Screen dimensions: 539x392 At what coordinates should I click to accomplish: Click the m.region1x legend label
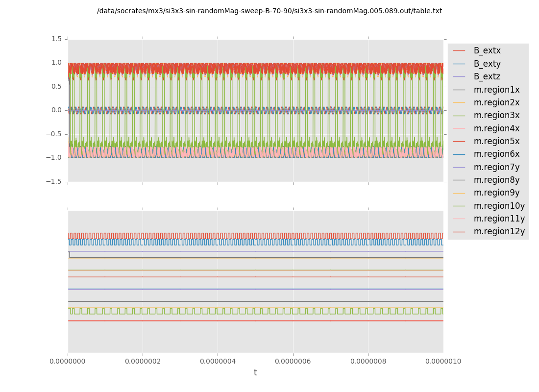pos(496,90)
